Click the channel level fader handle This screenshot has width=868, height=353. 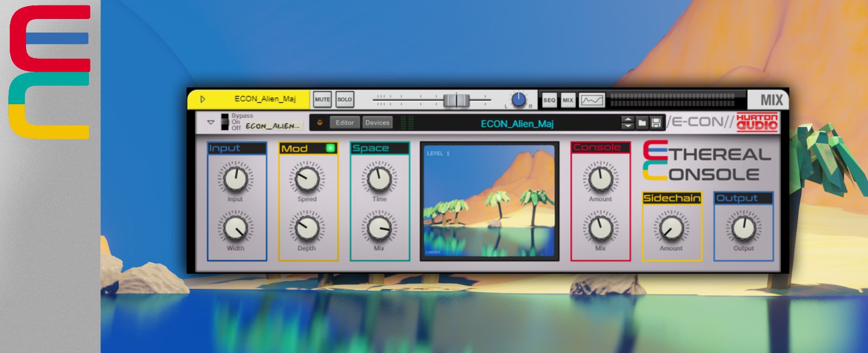[456, 100]
